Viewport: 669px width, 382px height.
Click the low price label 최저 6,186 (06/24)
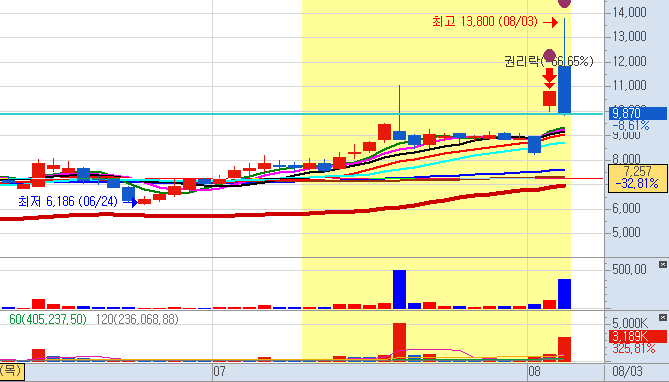pos(68,201)
